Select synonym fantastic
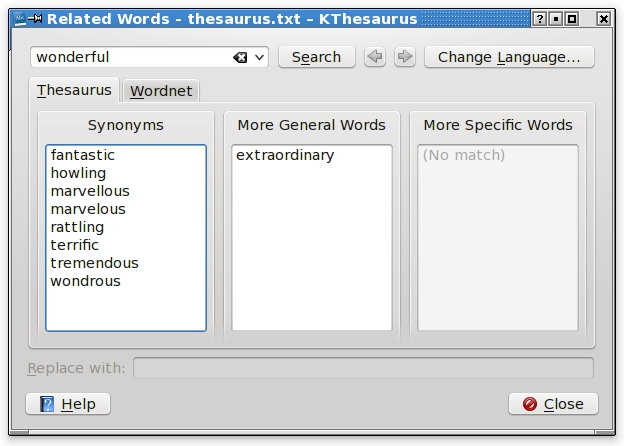This screenshot has width=624, height=446. click(x=126, y=155)
